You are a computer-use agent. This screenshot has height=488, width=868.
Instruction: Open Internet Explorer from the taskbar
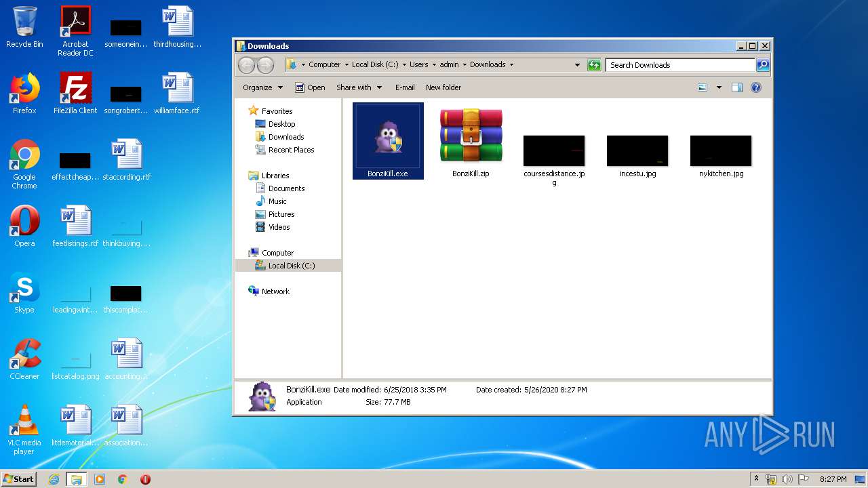click(54, 479)
